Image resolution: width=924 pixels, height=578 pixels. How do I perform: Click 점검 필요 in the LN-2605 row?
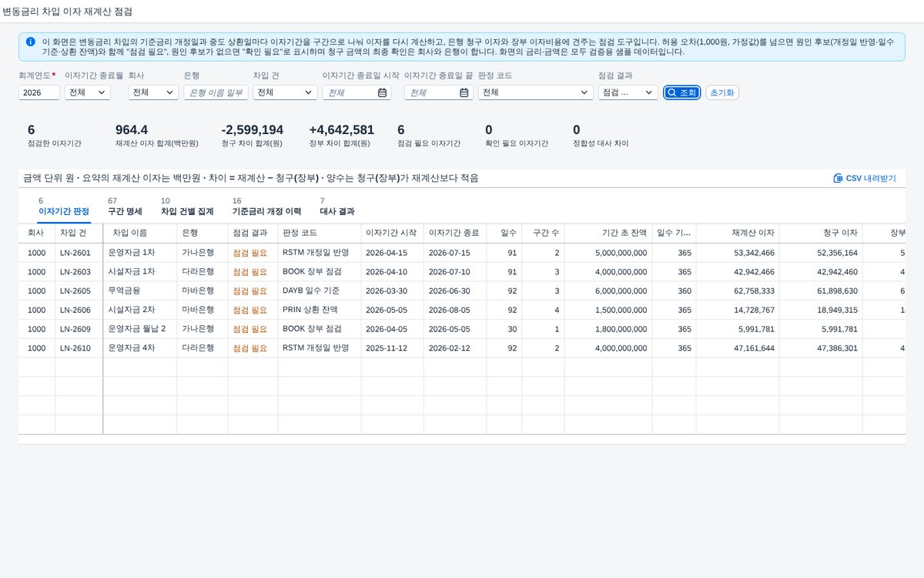(x=250, y=291)
